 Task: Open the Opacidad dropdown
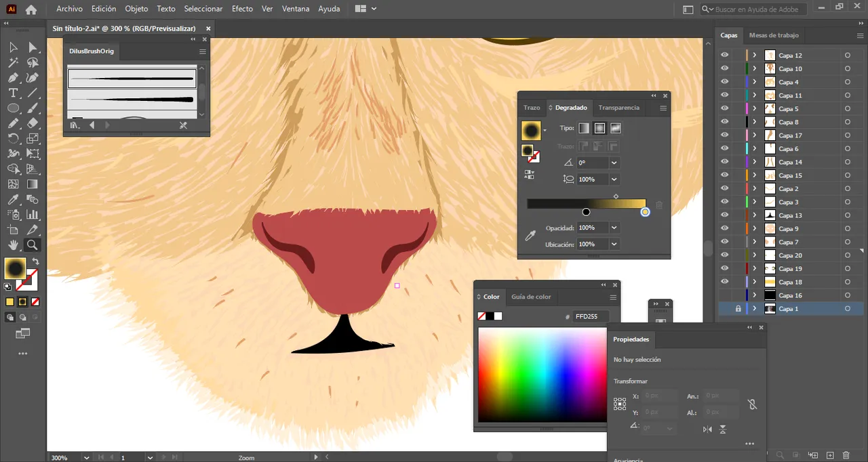[614, 228]
